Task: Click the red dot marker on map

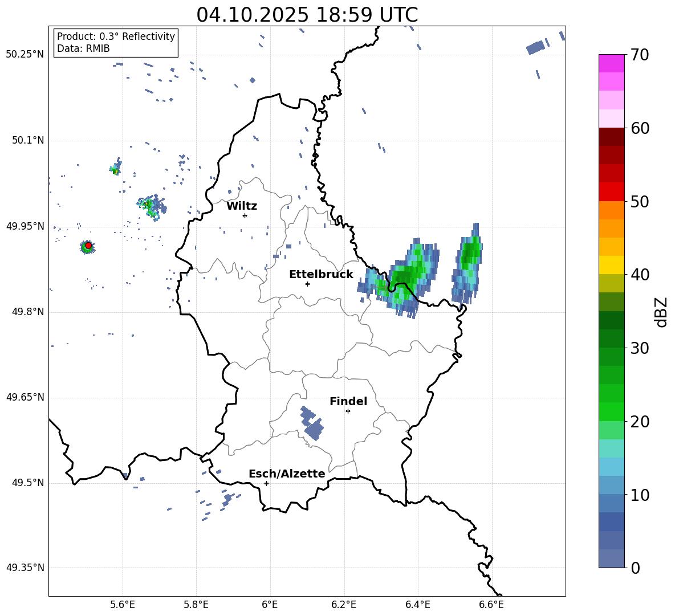Action: (x=88, y=246)
